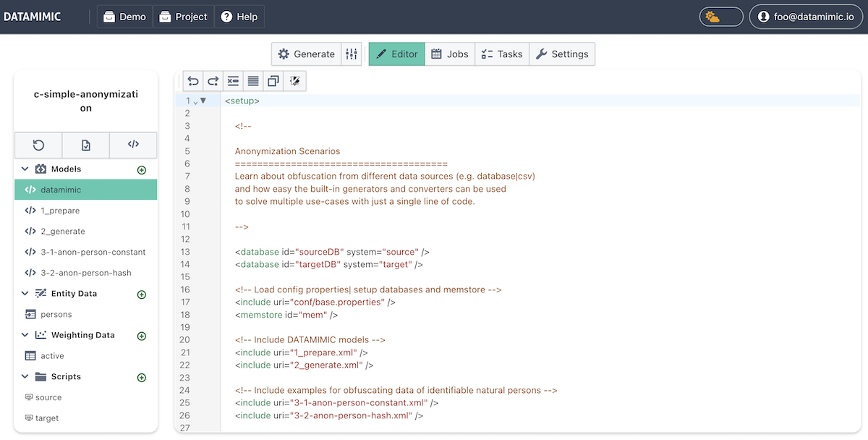Add a new script with plus icon
The image size is (868, 440).
click(x=142, y=378)
